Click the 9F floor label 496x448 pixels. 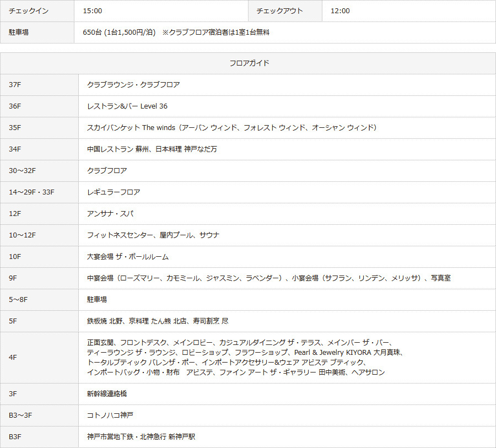tap(13, 278)
